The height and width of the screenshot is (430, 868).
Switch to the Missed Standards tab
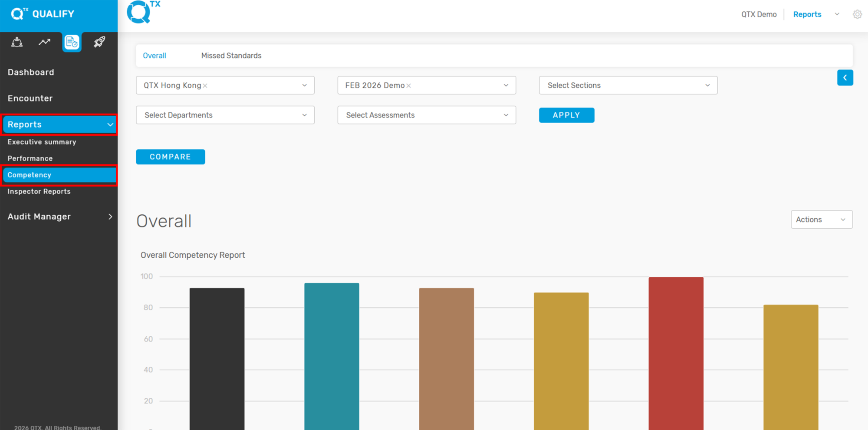point(231,56)
